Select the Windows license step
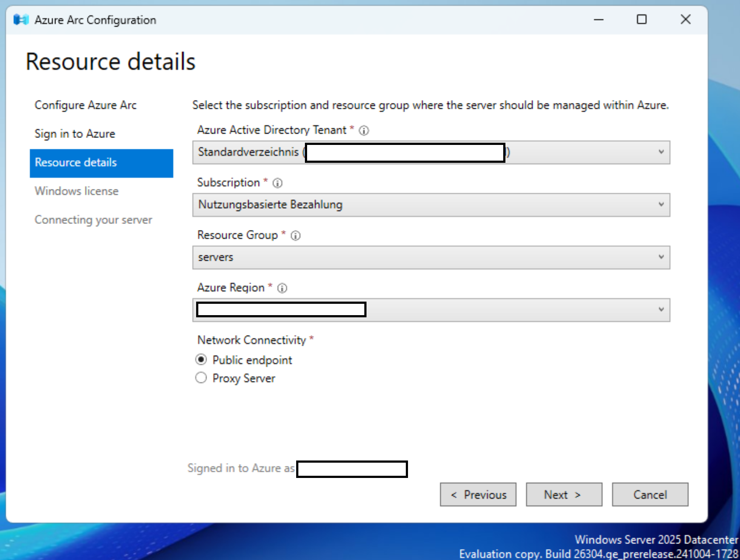 [x=76, y=191]
